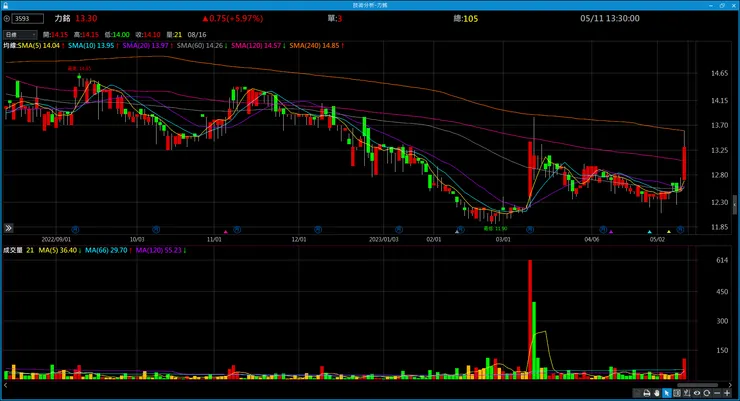
Task: Click the 614 volume axis label
Action: tap(722, 260)
